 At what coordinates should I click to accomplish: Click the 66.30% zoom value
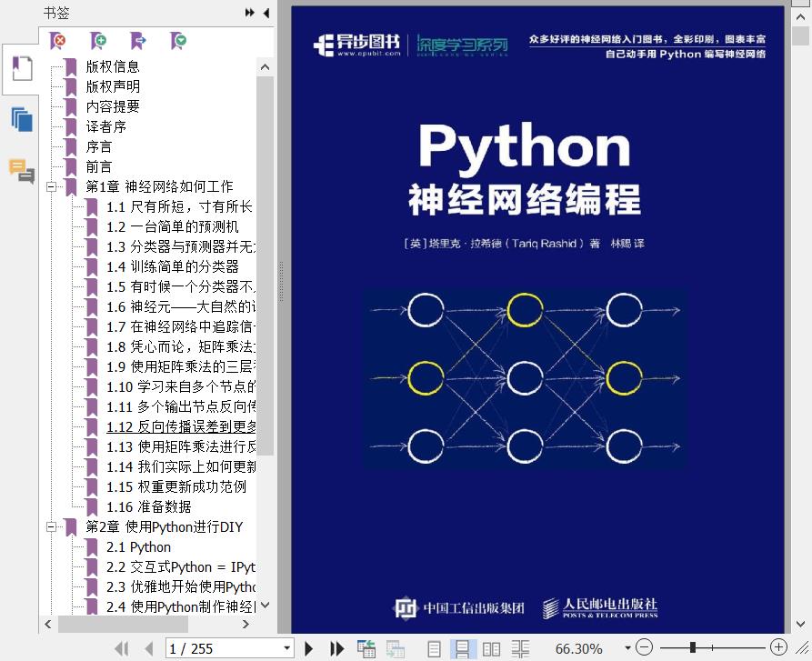click(578, 648)
